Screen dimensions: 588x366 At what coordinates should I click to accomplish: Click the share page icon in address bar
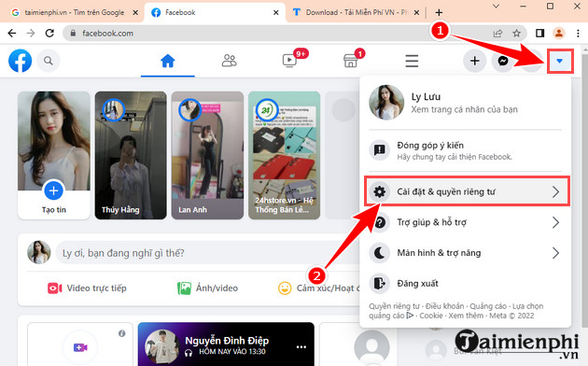pyautogui.click(x=497, y=34)
